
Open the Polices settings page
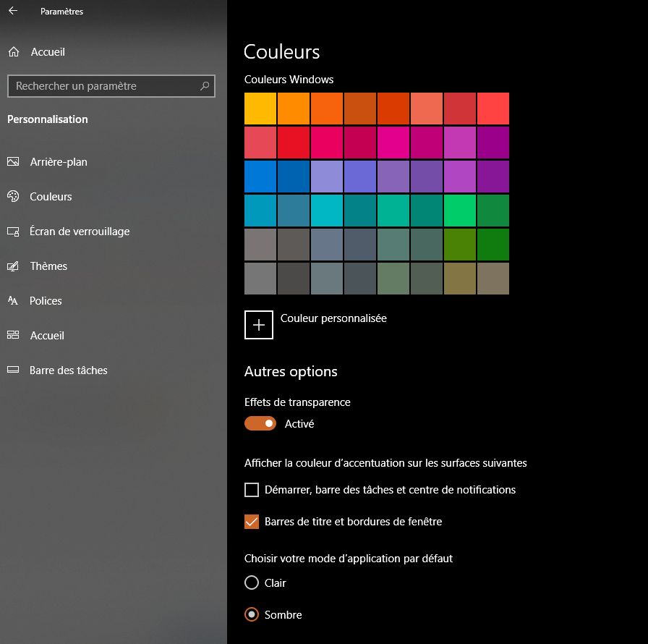click(46, 301)
